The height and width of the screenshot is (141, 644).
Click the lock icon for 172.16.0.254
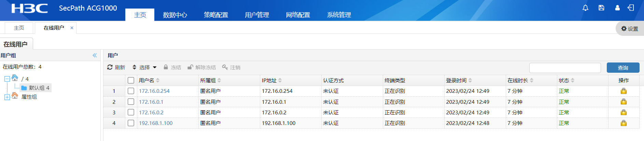(624, 91)
